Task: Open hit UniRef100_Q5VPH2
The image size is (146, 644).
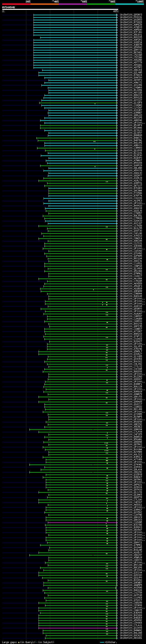Action: click(131, 47)
